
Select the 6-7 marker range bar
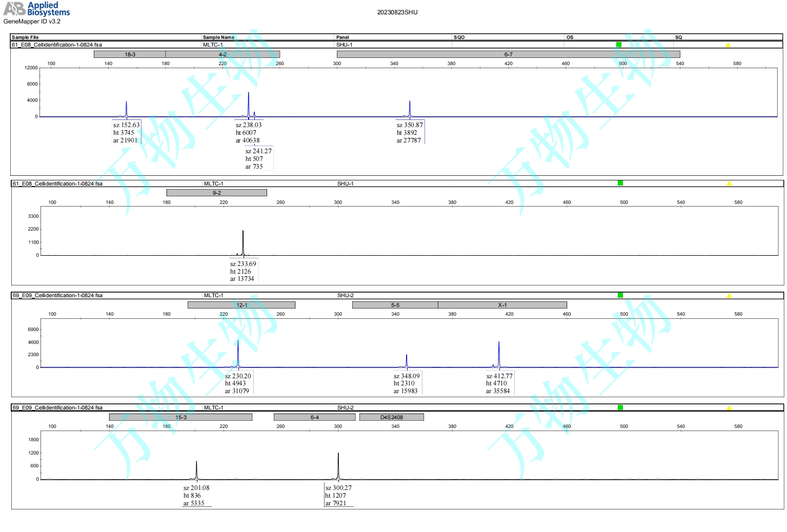click(x=508, y=54)
